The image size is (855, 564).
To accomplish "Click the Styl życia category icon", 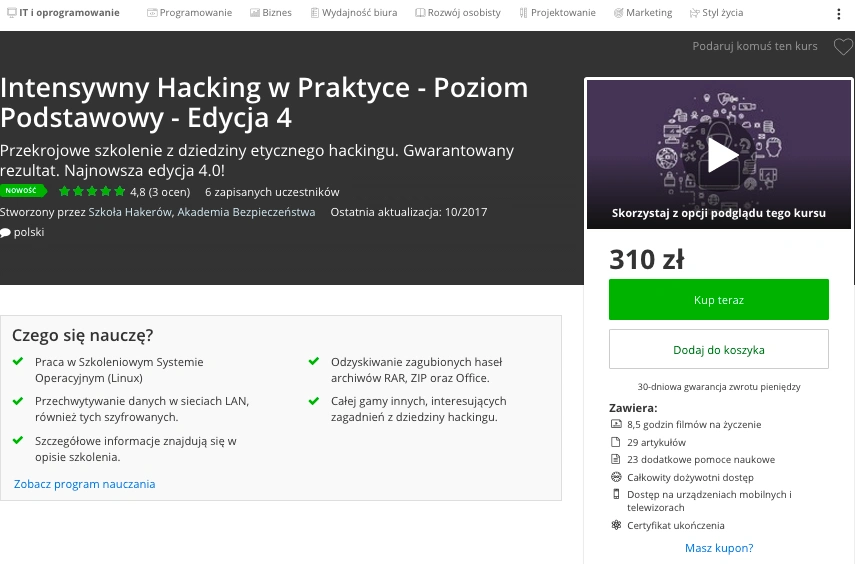I will tap(694, 13).
